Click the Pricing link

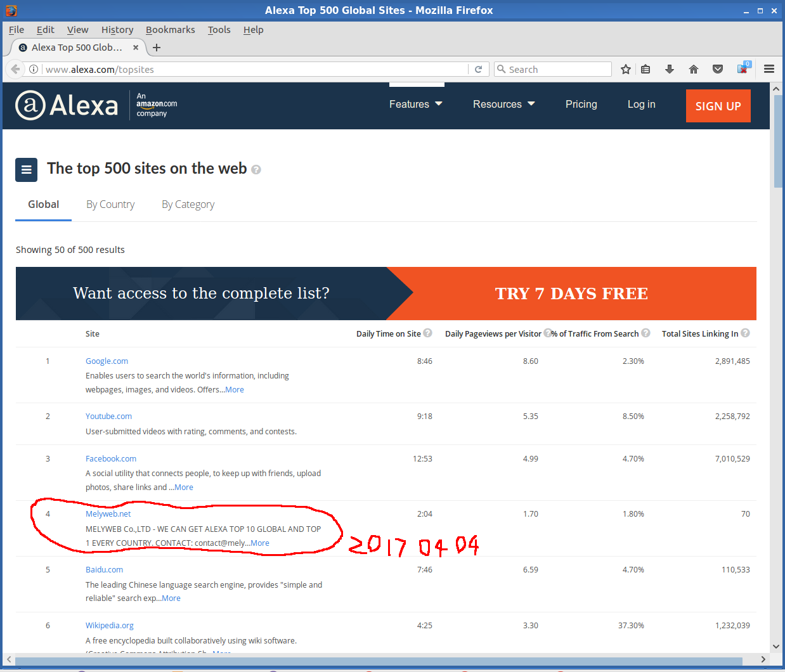click(x=581, y=104)
